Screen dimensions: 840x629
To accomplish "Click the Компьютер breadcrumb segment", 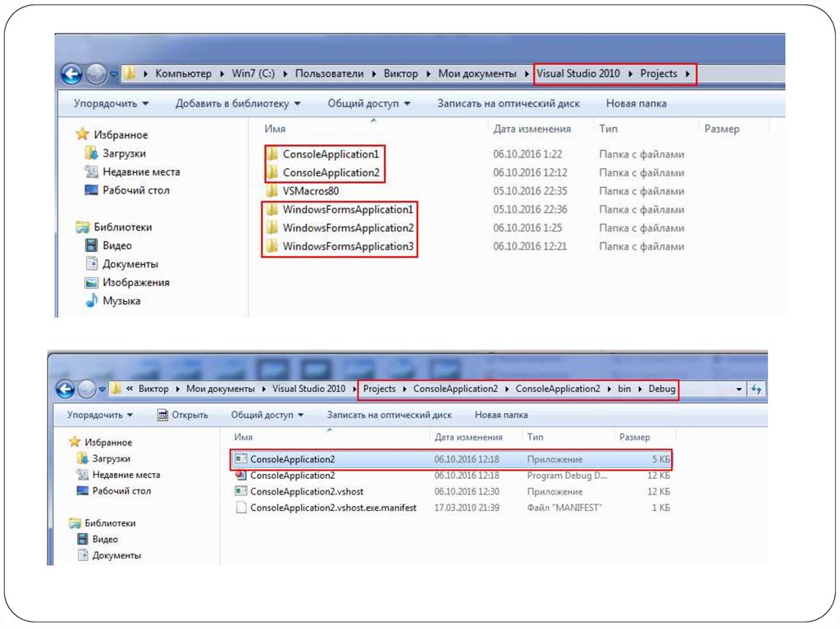I will (x=183, y=74).
